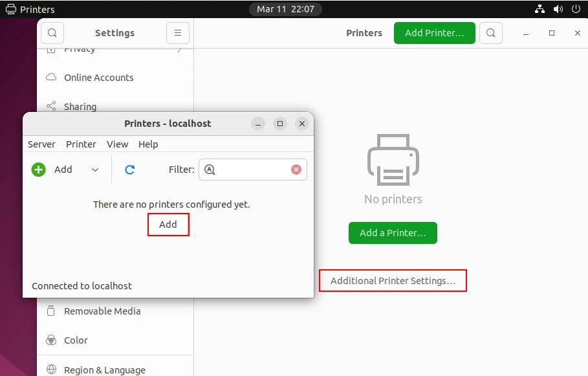The height and width of the screenshot is (376, 588).
Task: Click the refresh icon in printers toolbar
Action: (x=129, y=170)
